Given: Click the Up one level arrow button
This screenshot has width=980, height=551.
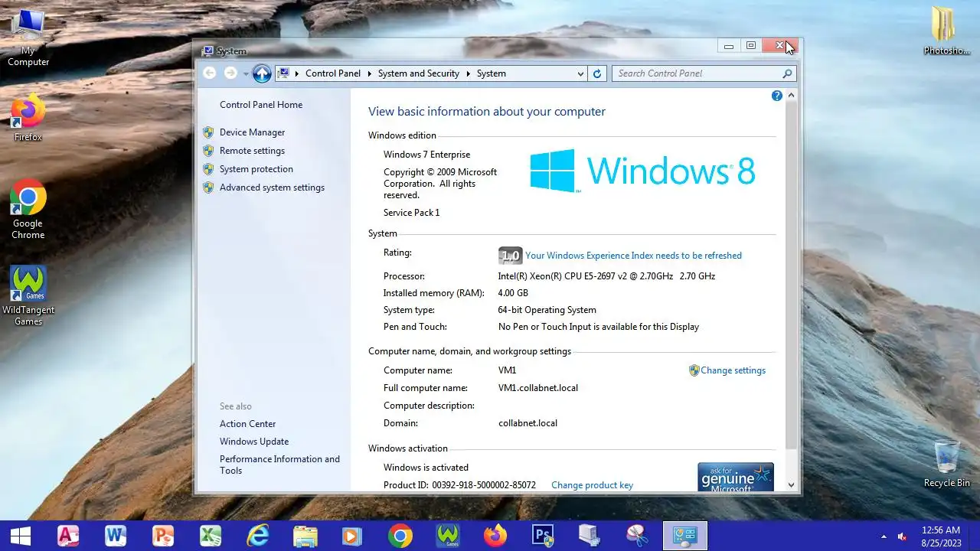Looking at the screenshot, I should pos(262,73).
